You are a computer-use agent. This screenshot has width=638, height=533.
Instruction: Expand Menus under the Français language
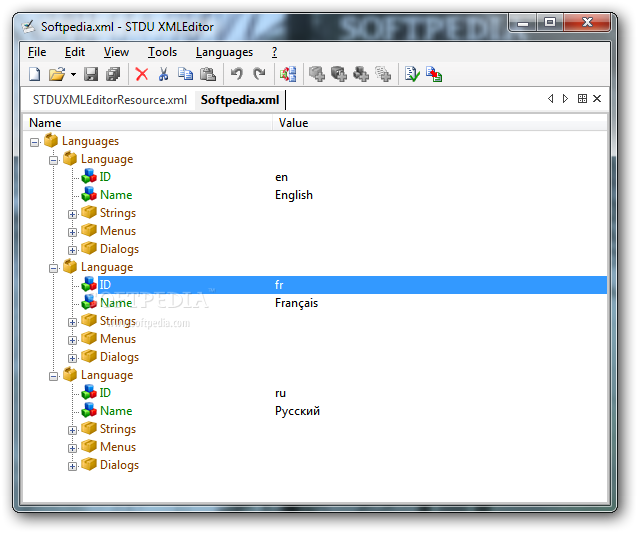point(72,340)
